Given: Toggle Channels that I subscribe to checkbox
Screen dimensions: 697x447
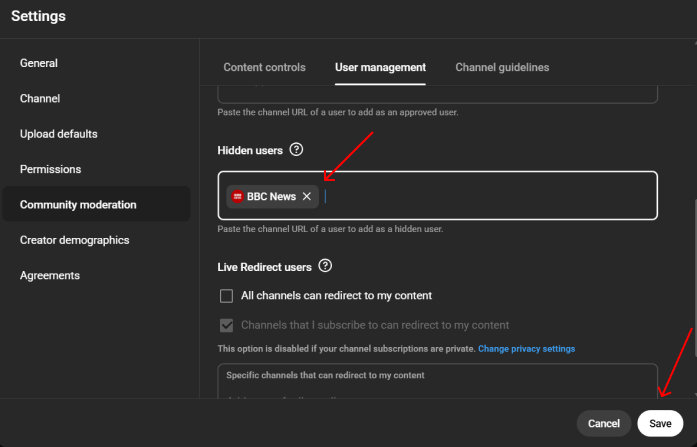Looking at the screenshot, I should point(226,325).
